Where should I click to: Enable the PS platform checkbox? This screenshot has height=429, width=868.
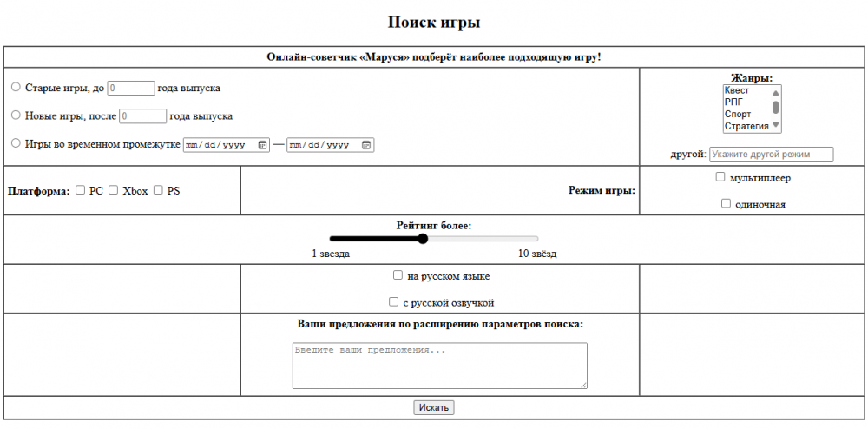pyautogui.click(x=158, y=190)
